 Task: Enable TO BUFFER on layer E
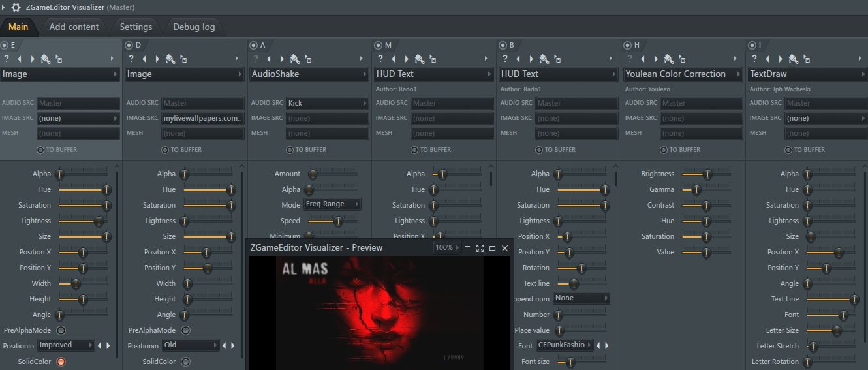pyautogui.click(x=40, y=150)
